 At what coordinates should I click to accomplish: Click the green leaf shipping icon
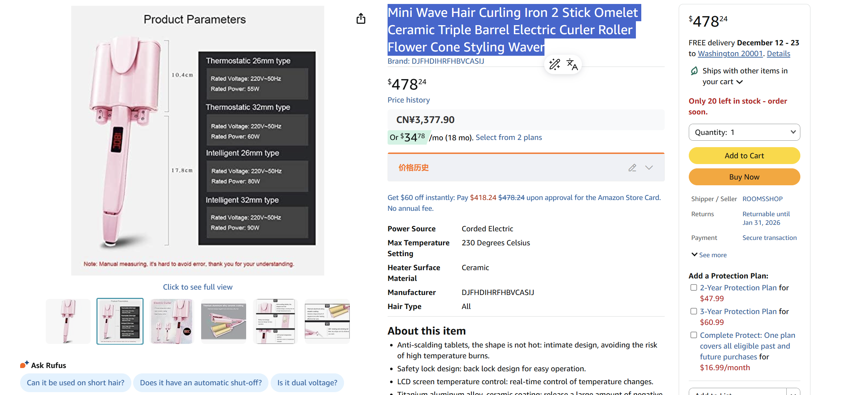[694, 71]
